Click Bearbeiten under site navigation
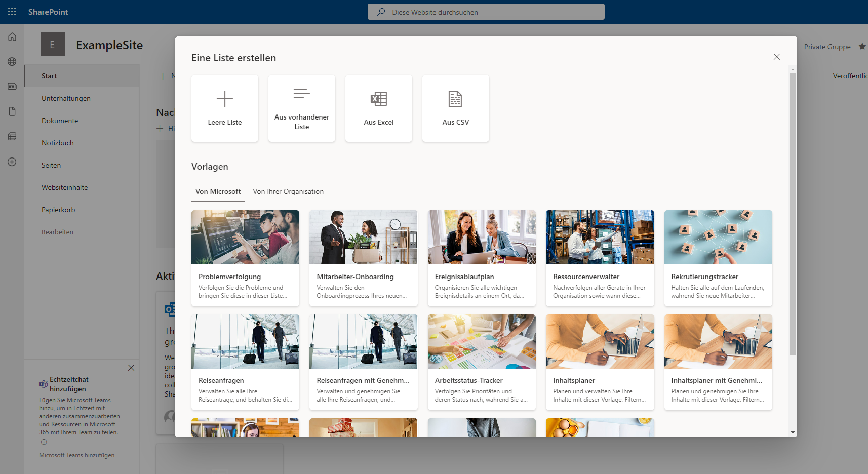This screenshot has height=474, width=868. coord(57,232)
